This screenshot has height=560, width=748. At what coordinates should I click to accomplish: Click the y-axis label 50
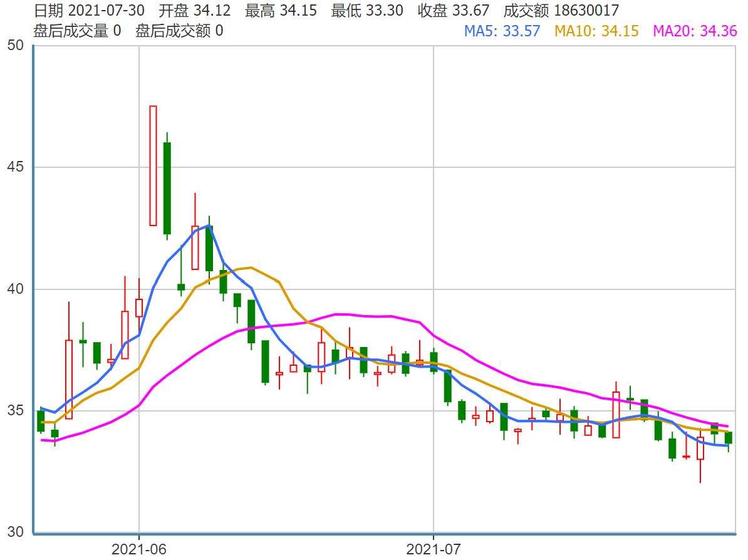point(15,45)
